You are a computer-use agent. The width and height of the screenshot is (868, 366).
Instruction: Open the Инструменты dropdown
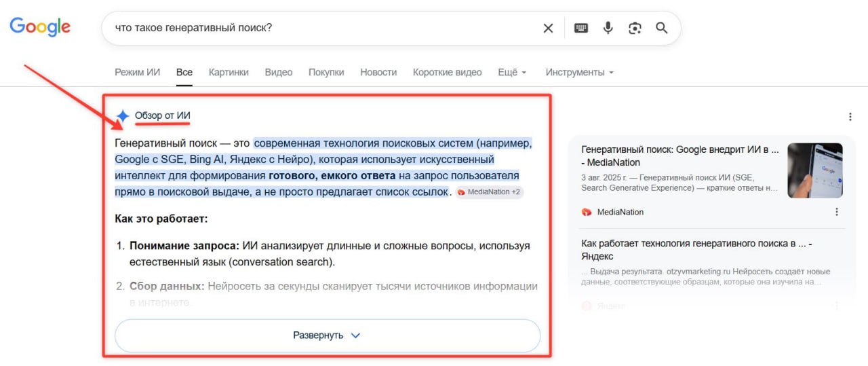click(x=579, y=72)
